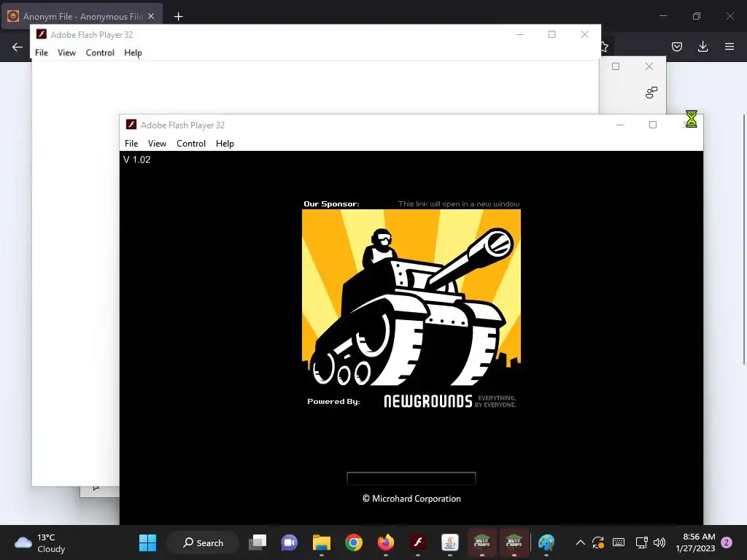Image resolution: width=747 pixels, height=560 pixels.
Task: Click the feedback icon in middle window
Action: tap(651, 93)
